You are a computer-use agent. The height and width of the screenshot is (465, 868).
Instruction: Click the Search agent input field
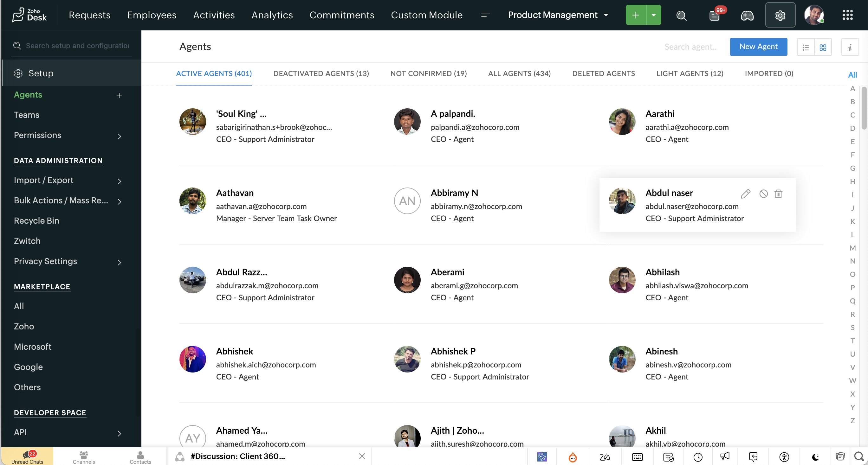[x=691, y=47]
